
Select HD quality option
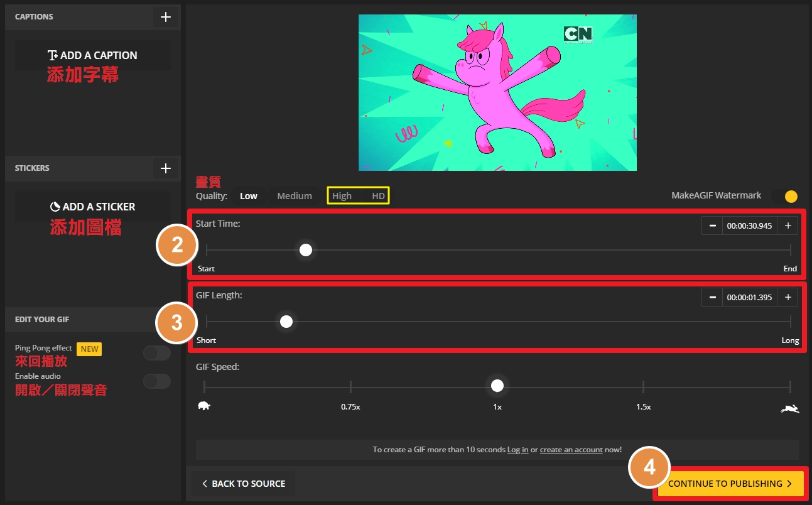(378, 196)
